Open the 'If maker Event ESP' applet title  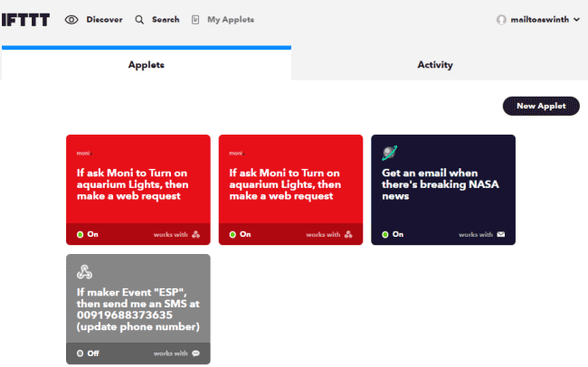tap(138, 309)
